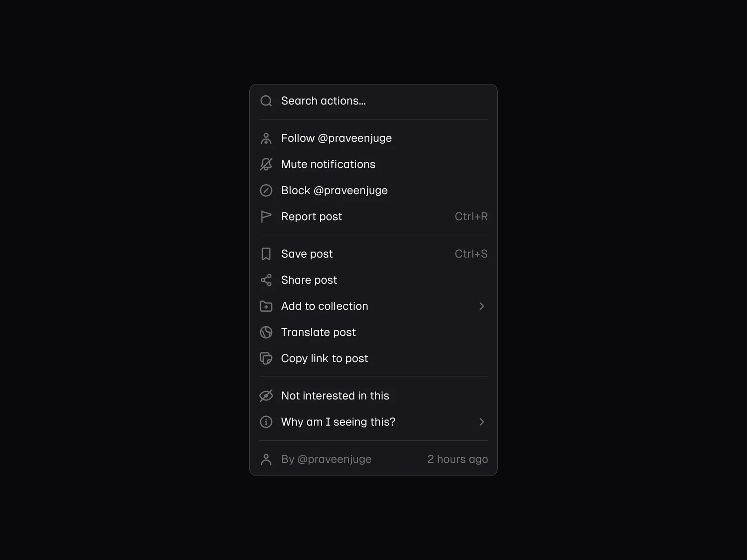The height and width of the screenshot is (560, 747).
Task: Select Not interested in this
Action: [x=335, y=396]
